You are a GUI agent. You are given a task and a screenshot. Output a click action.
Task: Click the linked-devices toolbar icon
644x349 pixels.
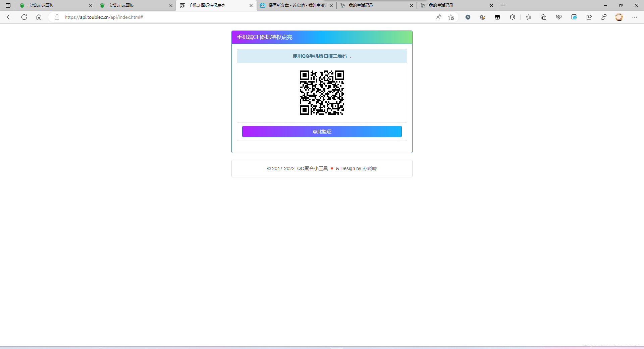(604, 17)
